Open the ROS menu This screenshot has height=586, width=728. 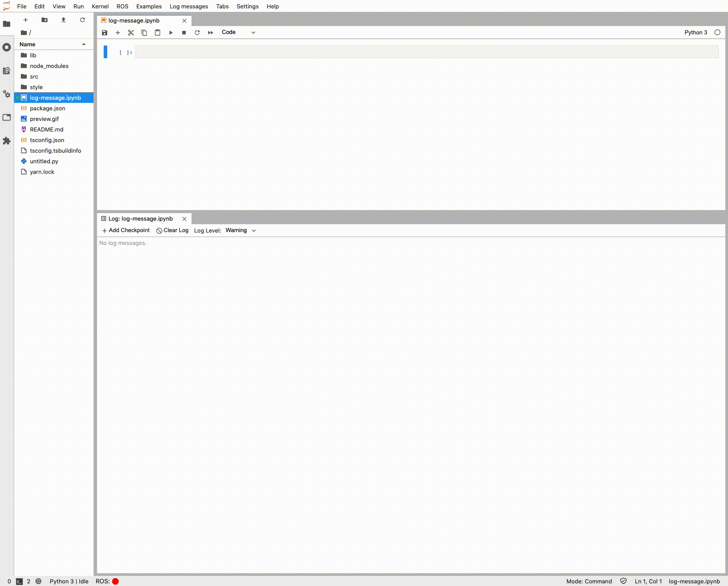(x=122, y=6)
